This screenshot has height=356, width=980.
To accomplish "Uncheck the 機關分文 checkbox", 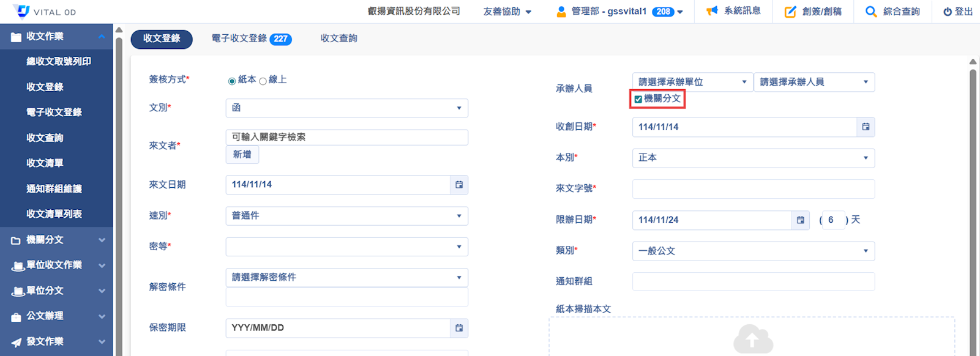I will click(638, 99).
